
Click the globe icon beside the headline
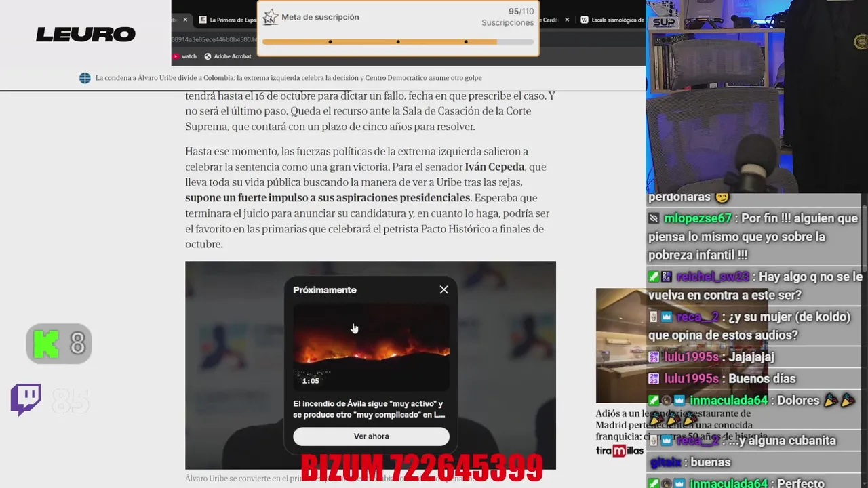click(85, 78)
